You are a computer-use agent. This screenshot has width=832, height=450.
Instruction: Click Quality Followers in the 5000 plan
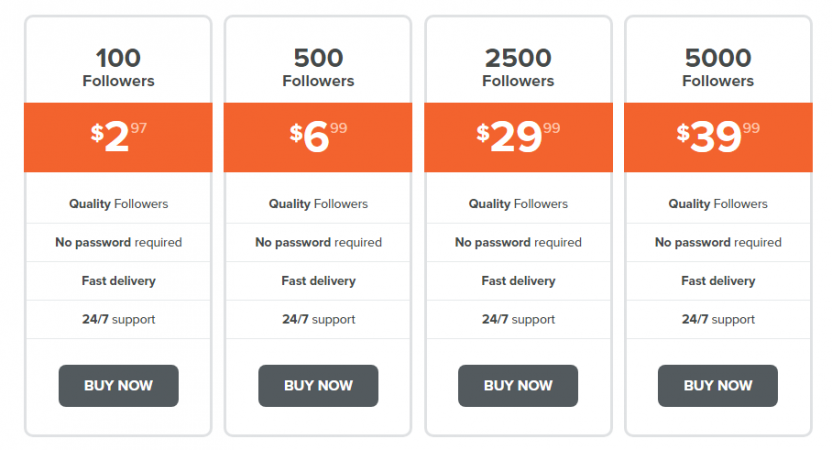tap(718, 204)
